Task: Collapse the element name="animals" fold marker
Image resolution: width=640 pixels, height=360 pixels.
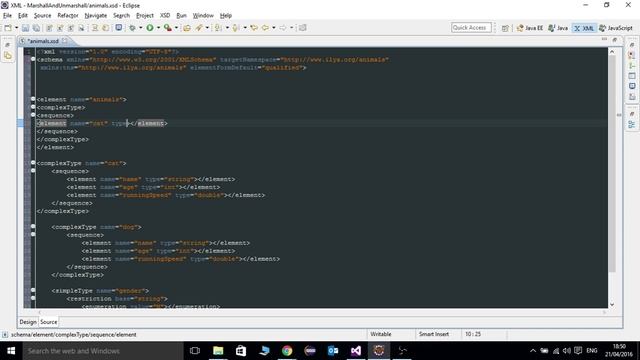Action: [33, 99]
